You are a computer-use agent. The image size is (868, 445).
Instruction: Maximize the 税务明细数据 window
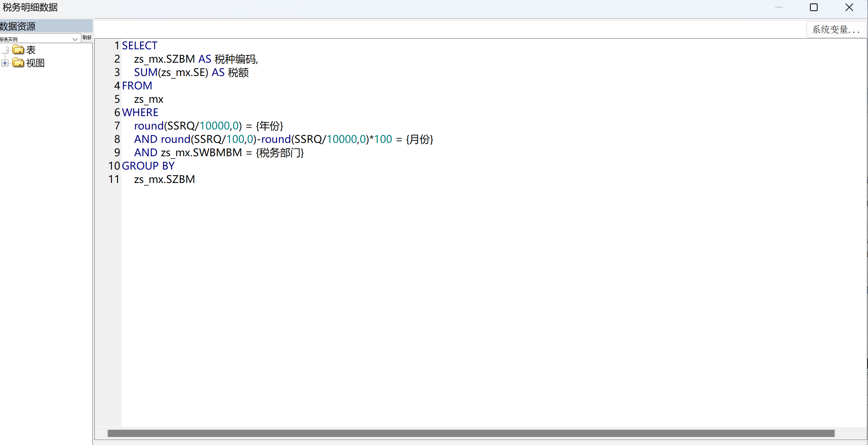click(814, 7)
